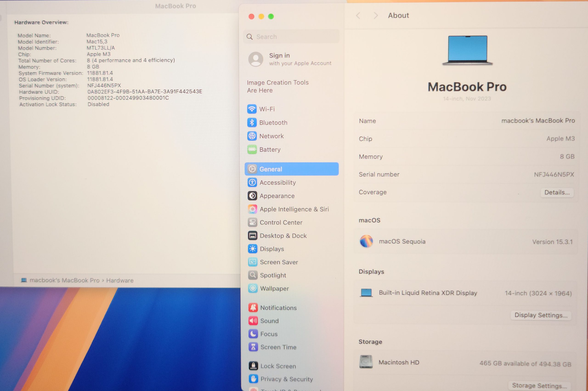Open the Privacy & Security hand icon

[253, 379]
